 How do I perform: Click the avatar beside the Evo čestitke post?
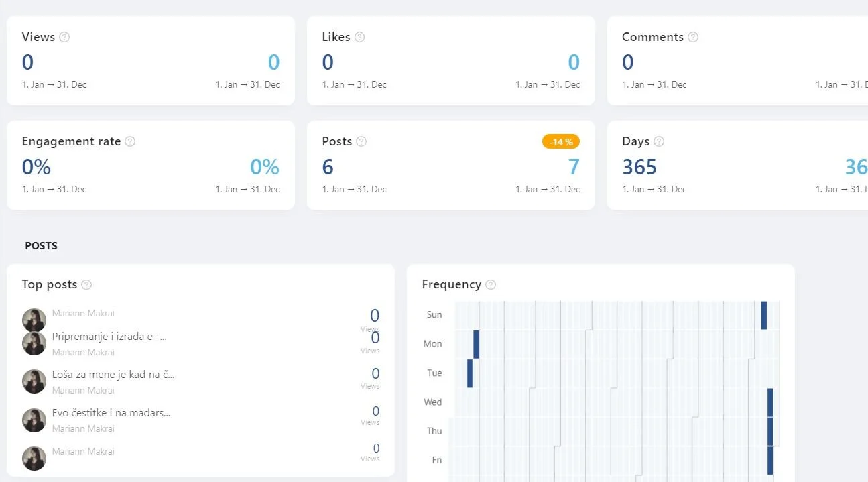click(34, 420)
